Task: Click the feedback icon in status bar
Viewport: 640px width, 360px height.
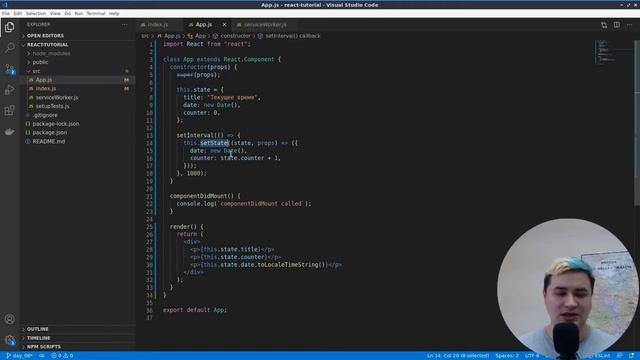Action: 619,356
